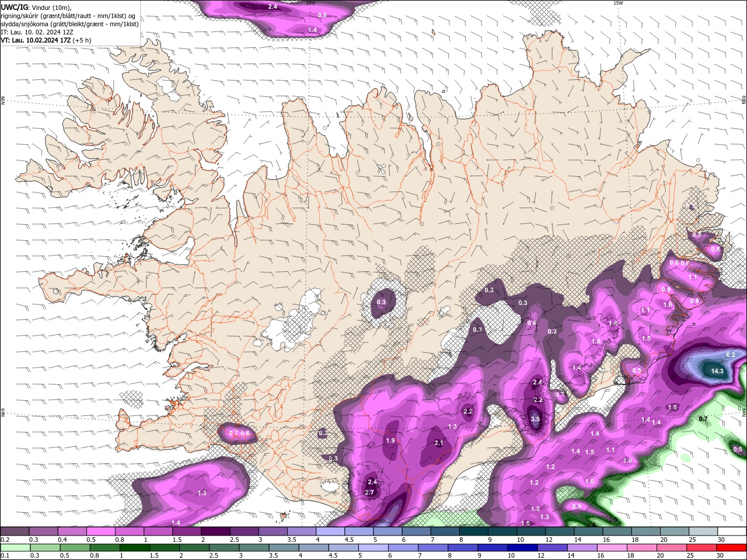
Task: Click the '14.3' precipitation value off the east coast
Action: tap(717, 371)
